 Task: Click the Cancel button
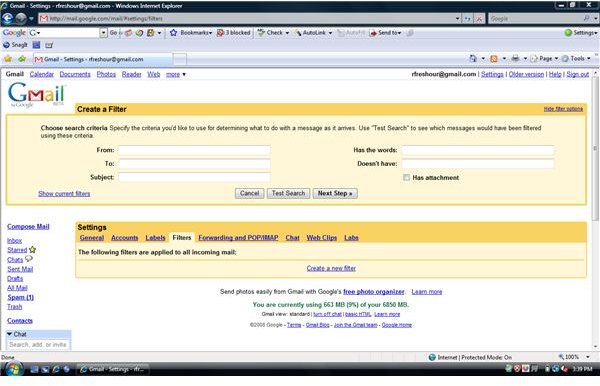(249, 193)
